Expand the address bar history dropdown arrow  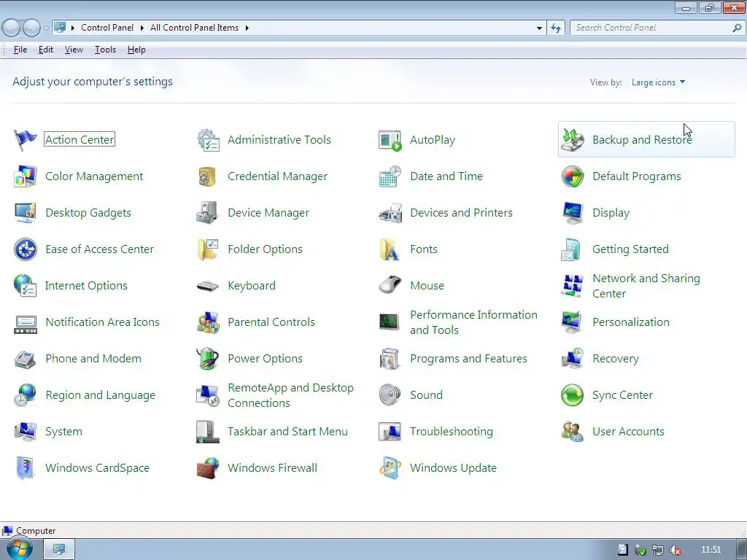click(539, 28)
